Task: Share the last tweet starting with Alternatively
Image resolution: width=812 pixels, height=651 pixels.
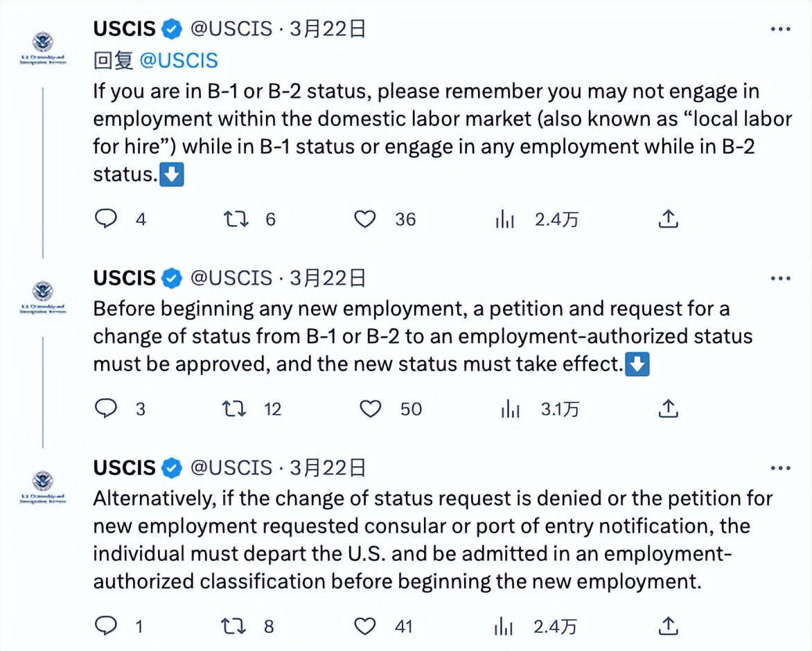Action: [667, 627]
